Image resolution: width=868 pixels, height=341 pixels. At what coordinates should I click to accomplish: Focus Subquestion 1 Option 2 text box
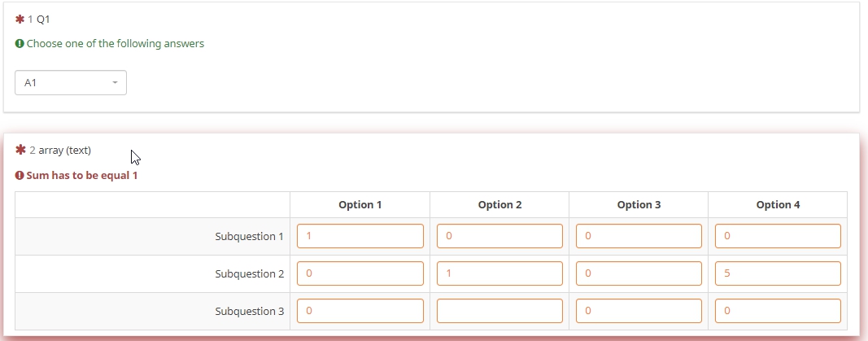click(x=499, y=236)
